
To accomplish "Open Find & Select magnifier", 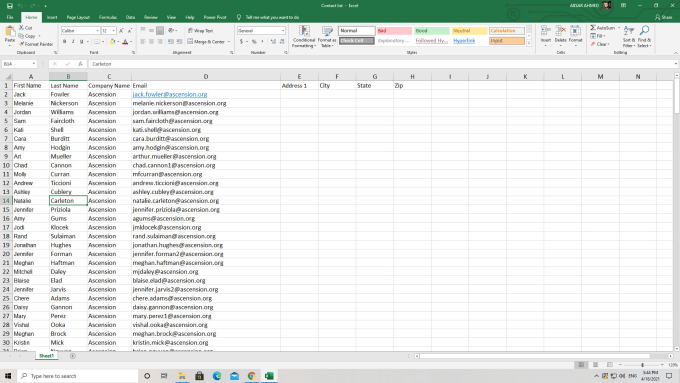I will (644, 36).
